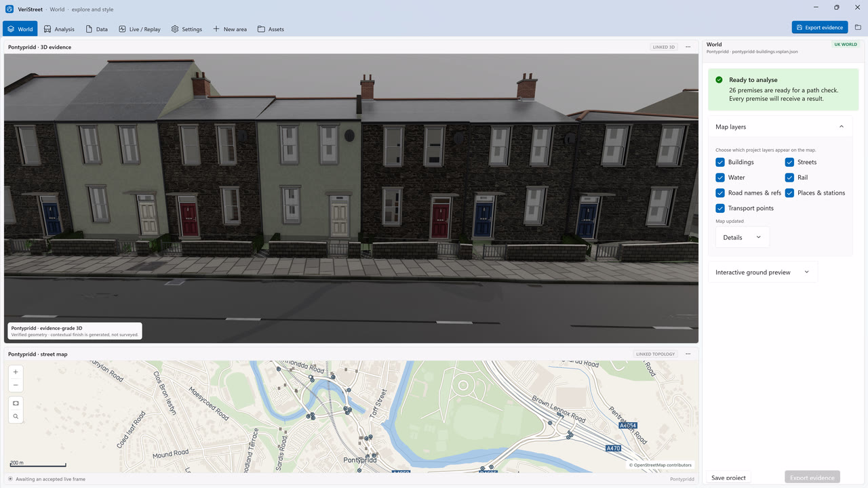The height and width of the screenshot is (488, 868).
Task: Expand the Interactive ground preview section
Action: 763,272
